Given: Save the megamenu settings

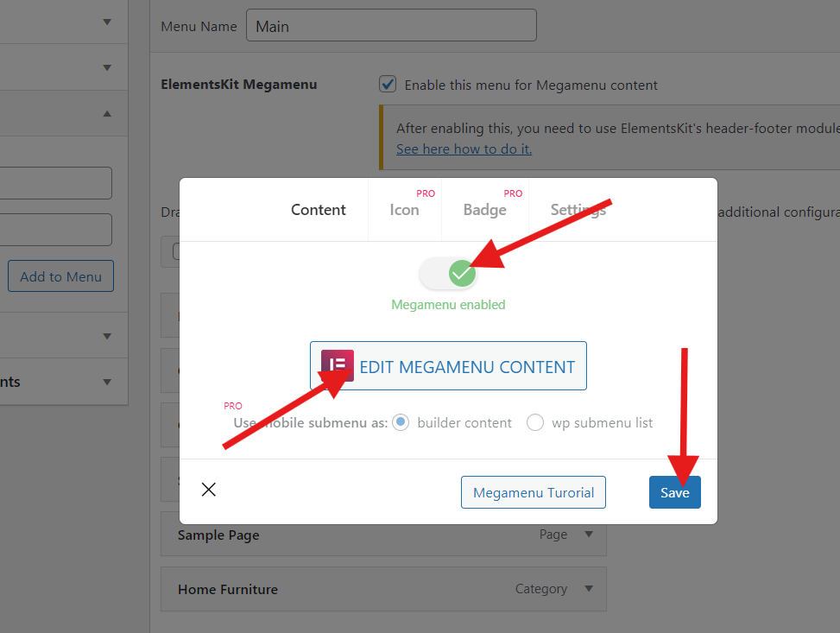Looking at the screenshot, I should click(x=674, y=492).
